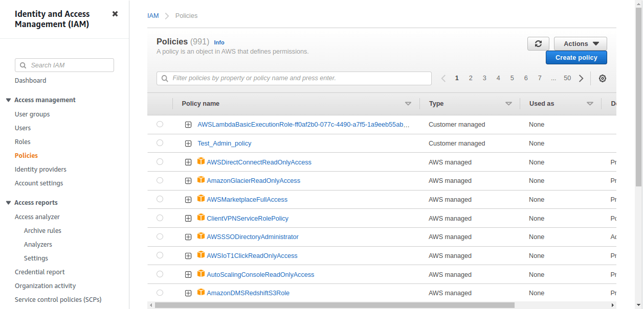Image resolution: width=644 pixels, height=309 pixels.
Task: Open the Actions dropdown menu
Action: tap(581, 44)
